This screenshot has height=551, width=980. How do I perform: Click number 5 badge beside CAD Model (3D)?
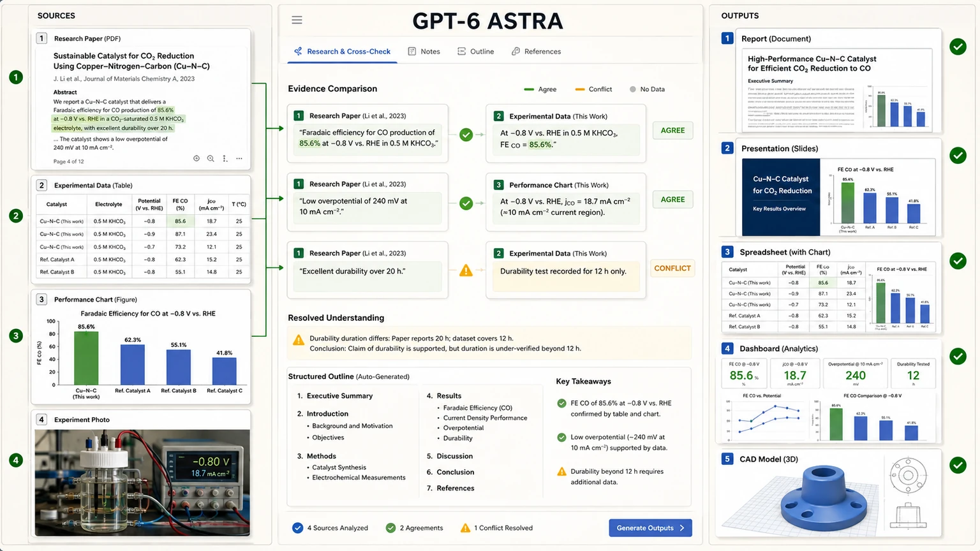pos(727,459)
